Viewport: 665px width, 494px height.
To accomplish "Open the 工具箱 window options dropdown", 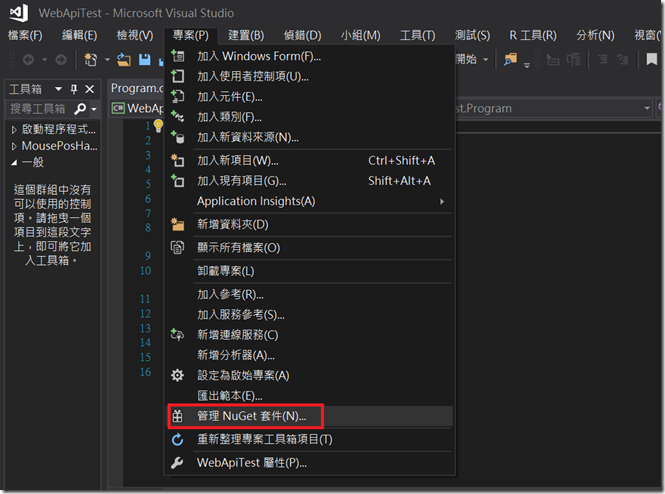I will 59,89.
